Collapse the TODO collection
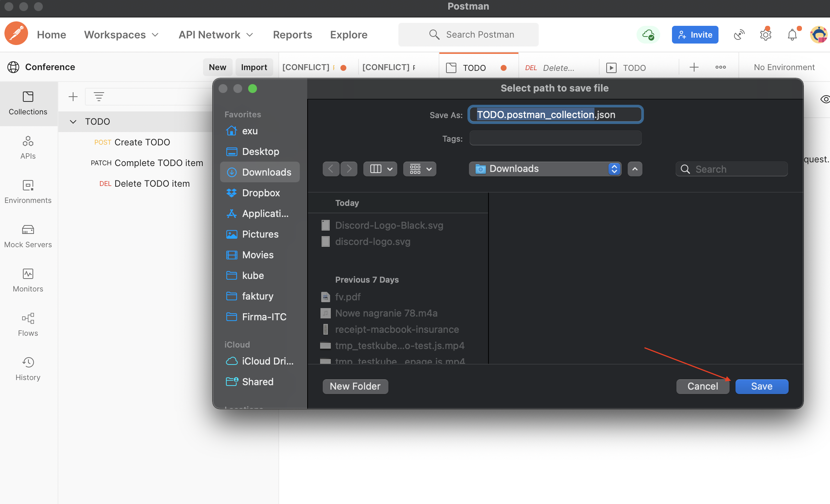 (72, 121)
